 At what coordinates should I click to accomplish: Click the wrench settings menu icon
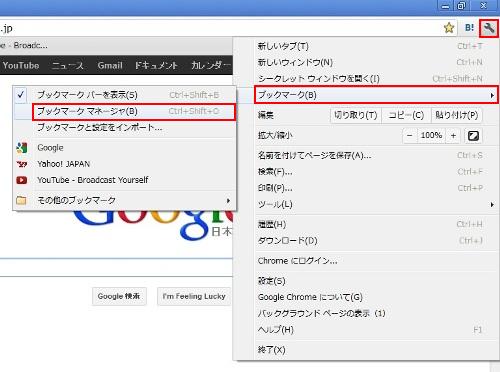point(489,28)
